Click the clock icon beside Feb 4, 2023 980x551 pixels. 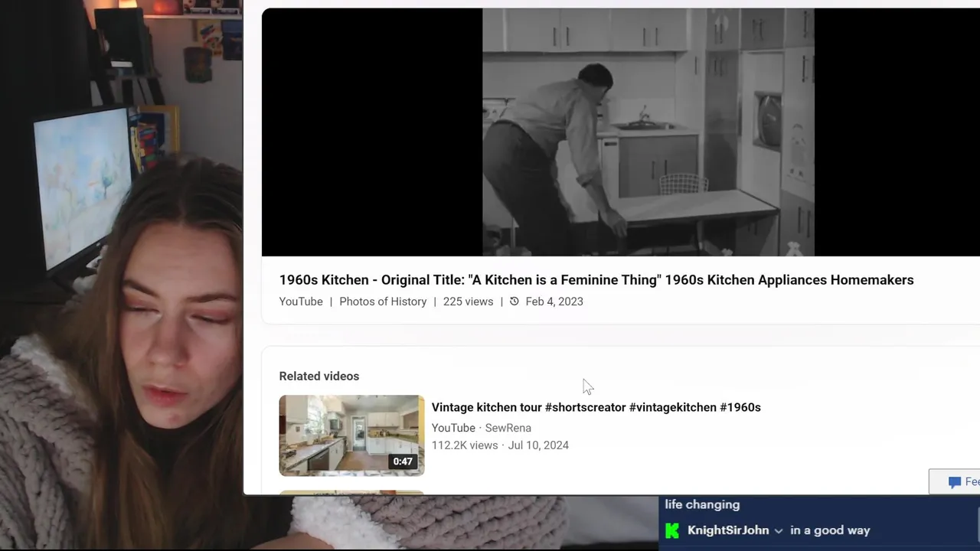tap(514, 302)
